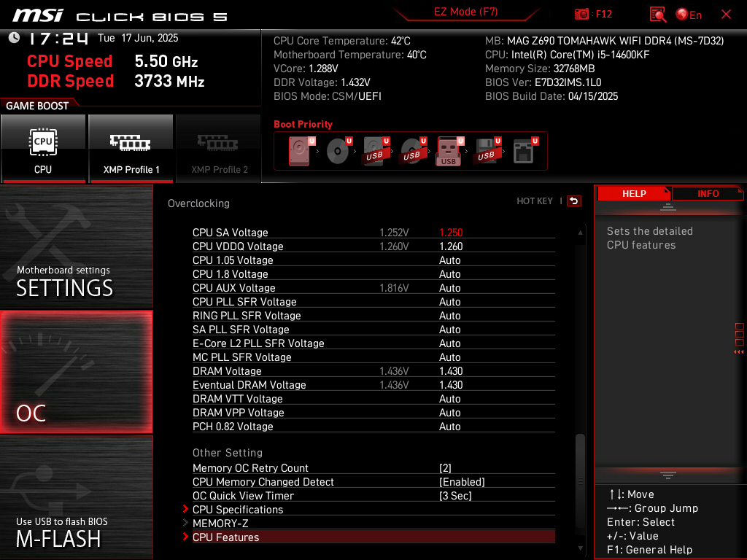Expand the highlighted CPU Features submenu

[x=373, y=537]
